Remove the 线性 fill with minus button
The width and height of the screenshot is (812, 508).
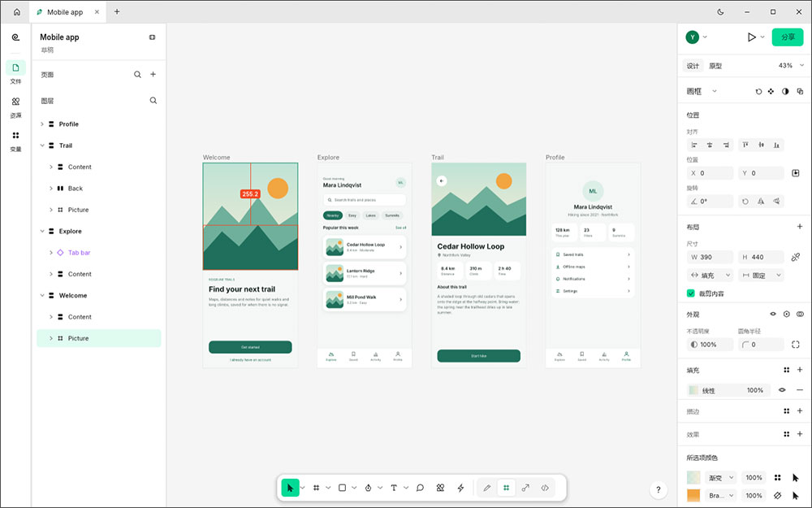coord(800,390)
